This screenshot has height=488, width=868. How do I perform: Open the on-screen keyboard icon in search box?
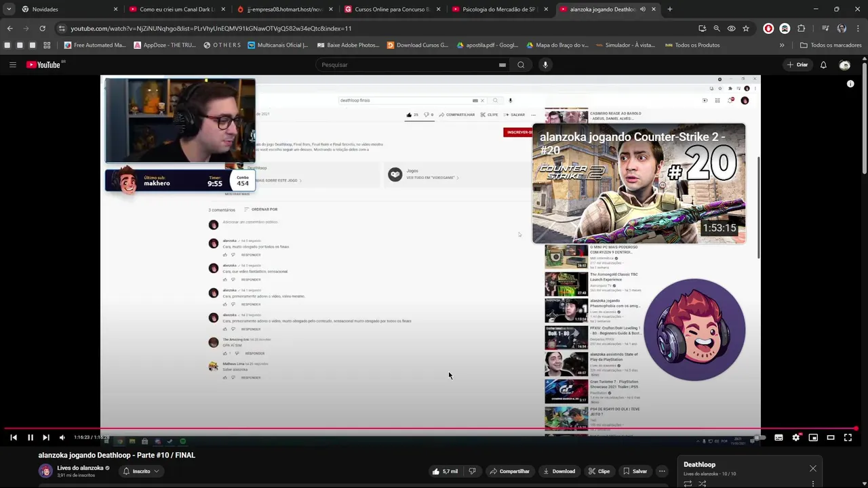[x=502, y=64]
